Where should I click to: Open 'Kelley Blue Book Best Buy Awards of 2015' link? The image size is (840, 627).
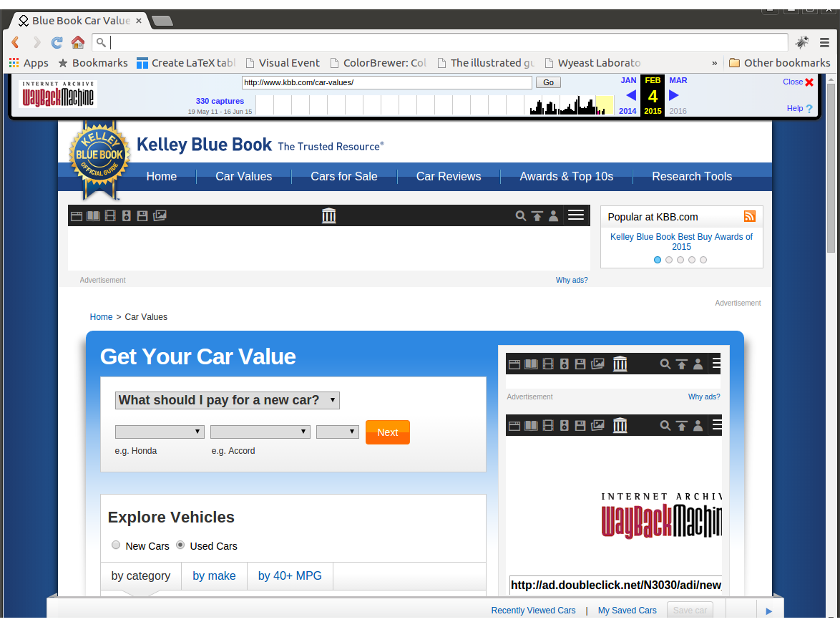click(x=681, y=242)
